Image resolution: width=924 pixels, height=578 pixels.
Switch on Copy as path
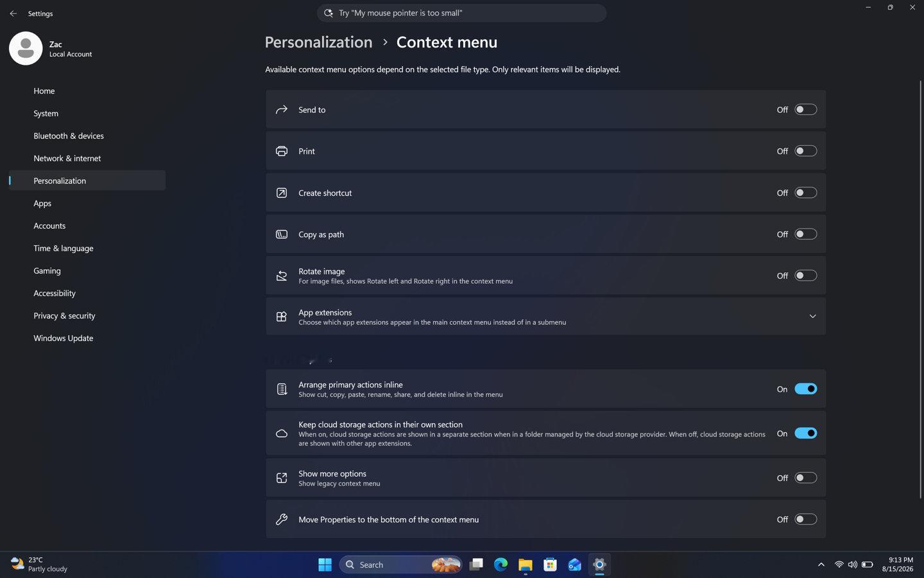pyautogui.click(x=805, y=234)
